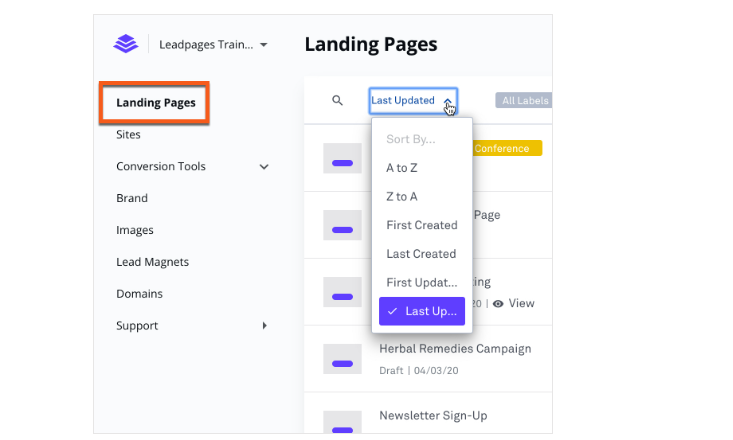The width and height of the screenshot is (733, 440).
Task: Open the Leadpages Train... account dropdown
Action: 213,44
